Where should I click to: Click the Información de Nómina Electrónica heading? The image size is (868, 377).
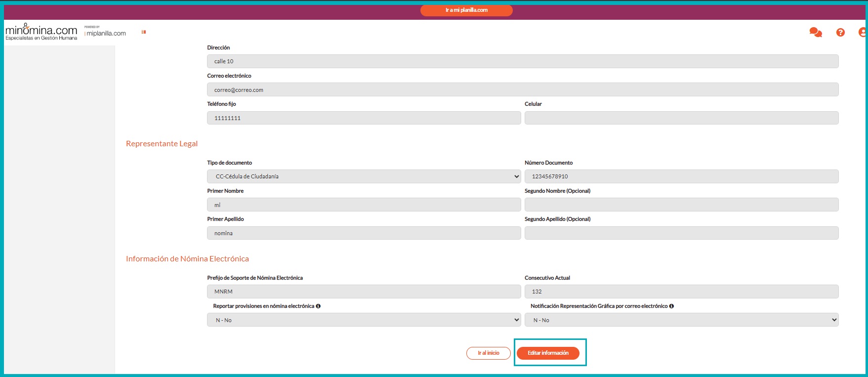187,259
